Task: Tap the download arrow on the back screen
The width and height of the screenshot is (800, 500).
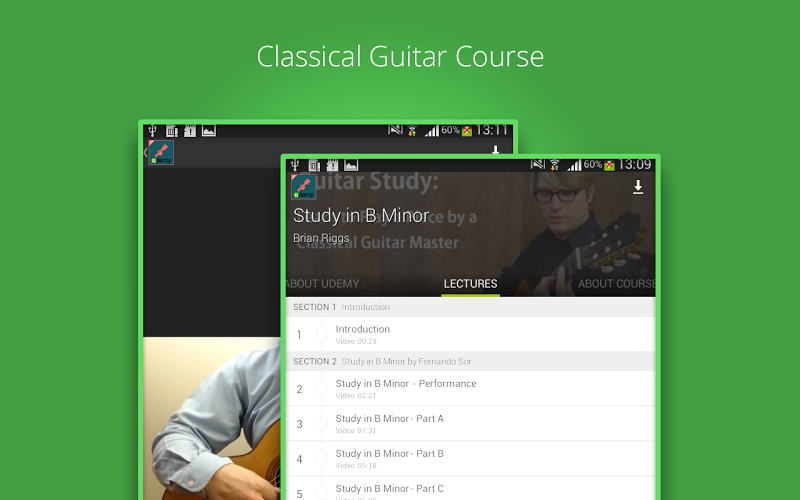Action: [495, 150]
